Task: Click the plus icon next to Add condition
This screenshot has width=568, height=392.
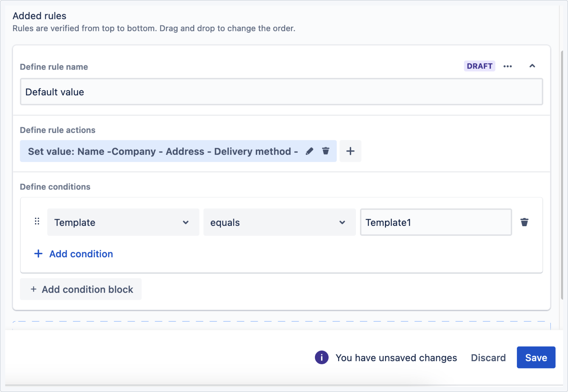Action: tap(38, 254)
